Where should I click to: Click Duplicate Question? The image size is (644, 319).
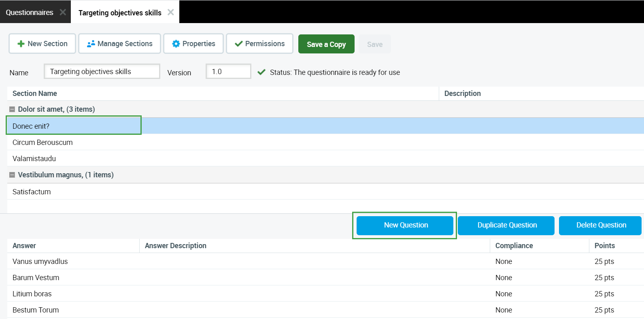click(506, 225)
